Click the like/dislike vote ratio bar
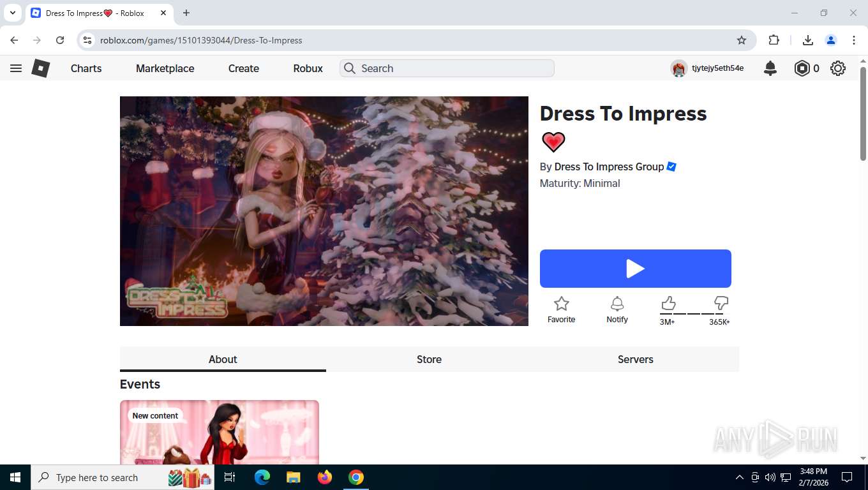The image size is (868, 490). [x=694, y=313]
